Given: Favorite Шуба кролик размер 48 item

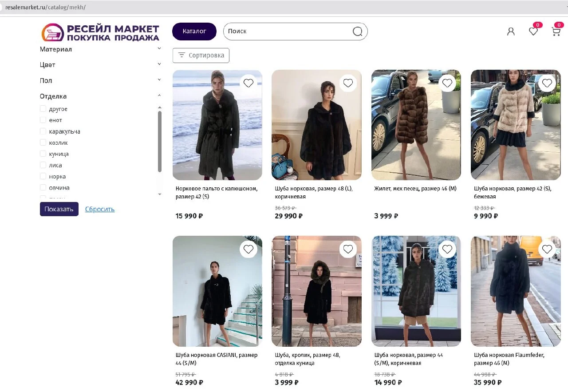Looking at the screenshot, I should [x=348, y=249].
